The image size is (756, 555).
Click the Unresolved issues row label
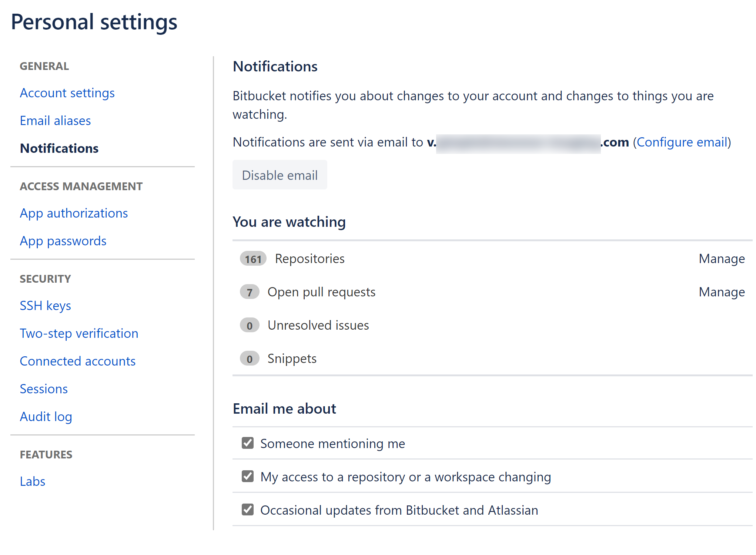click(x=318, y=325)
